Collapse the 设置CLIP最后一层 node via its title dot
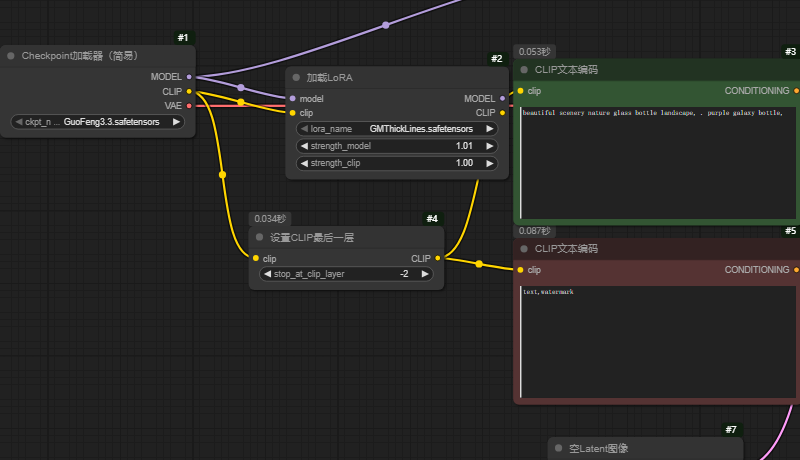The height and width of the screenshot is (460, 800). point(260,238)
